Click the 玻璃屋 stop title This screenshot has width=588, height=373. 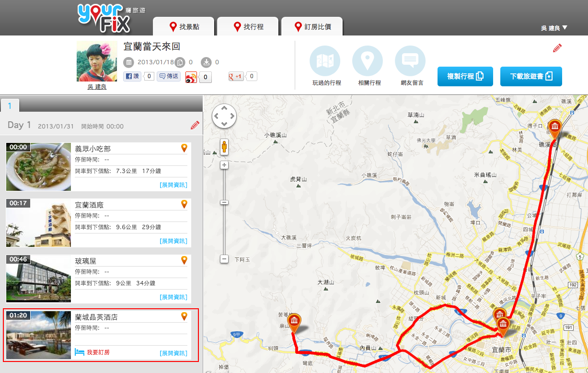pos(86,261)
